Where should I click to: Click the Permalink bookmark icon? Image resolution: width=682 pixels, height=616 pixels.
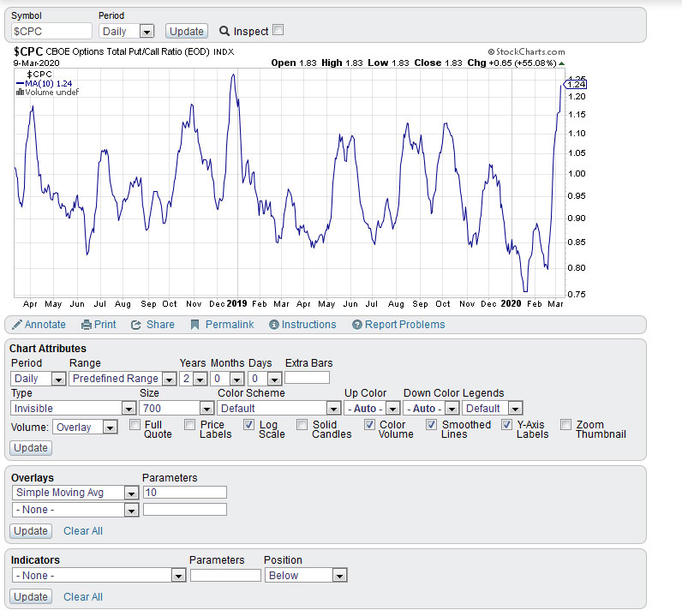195,325
